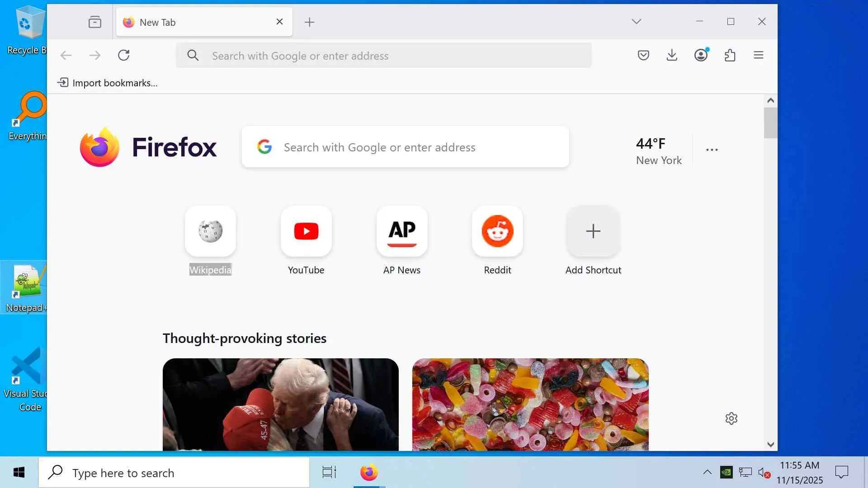The image size is (868, 488).
Task: Personalize new tab with gear icon
Action: click(x=731, y=418)
